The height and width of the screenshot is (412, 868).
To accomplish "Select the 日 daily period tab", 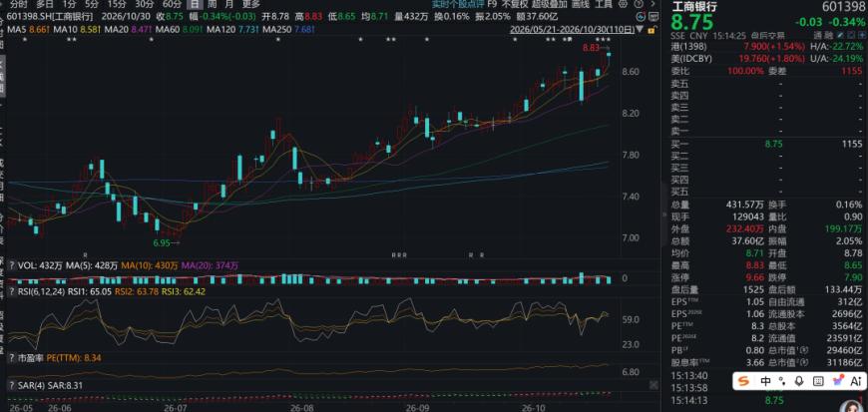I will (194, 4).
